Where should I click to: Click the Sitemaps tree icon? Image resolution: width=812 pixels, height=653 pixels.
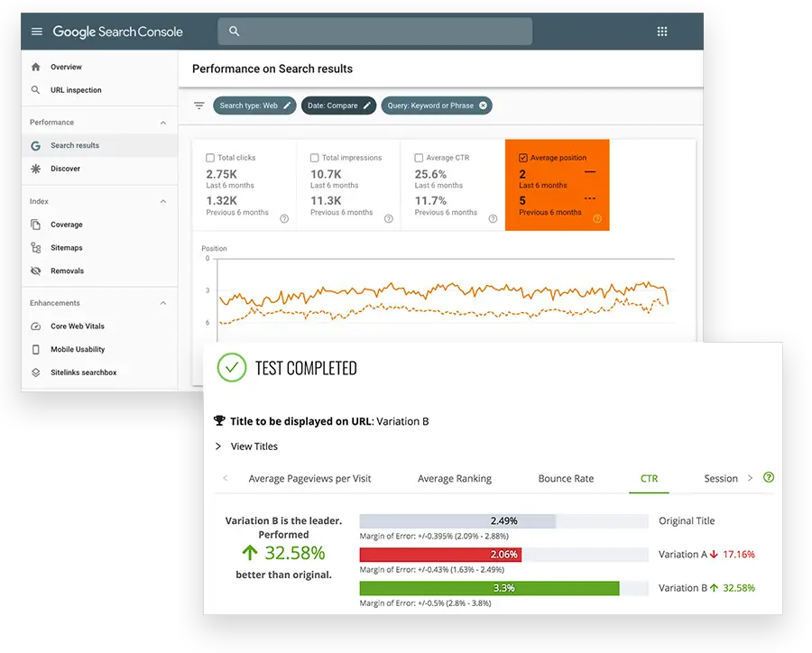36,248
